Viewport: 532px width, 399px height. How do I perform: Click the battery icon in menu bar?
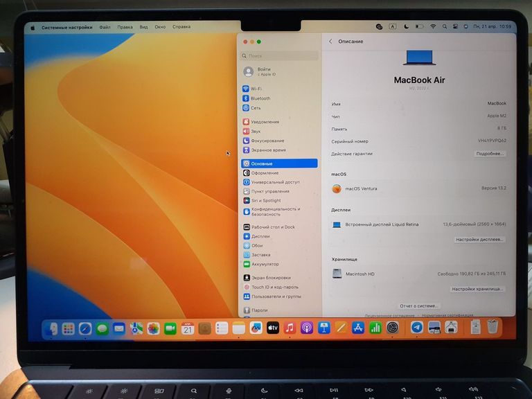click(x=420, y=26)
